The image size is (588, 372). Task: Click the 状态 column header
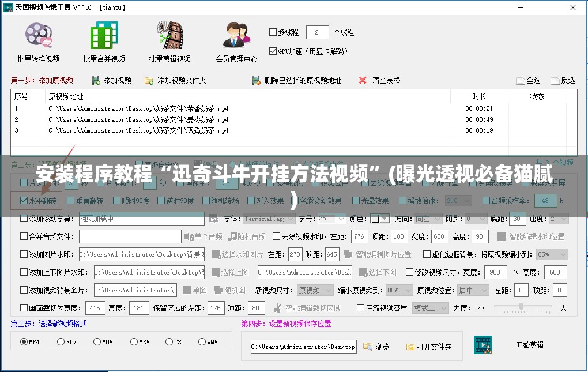coord(537,96)
